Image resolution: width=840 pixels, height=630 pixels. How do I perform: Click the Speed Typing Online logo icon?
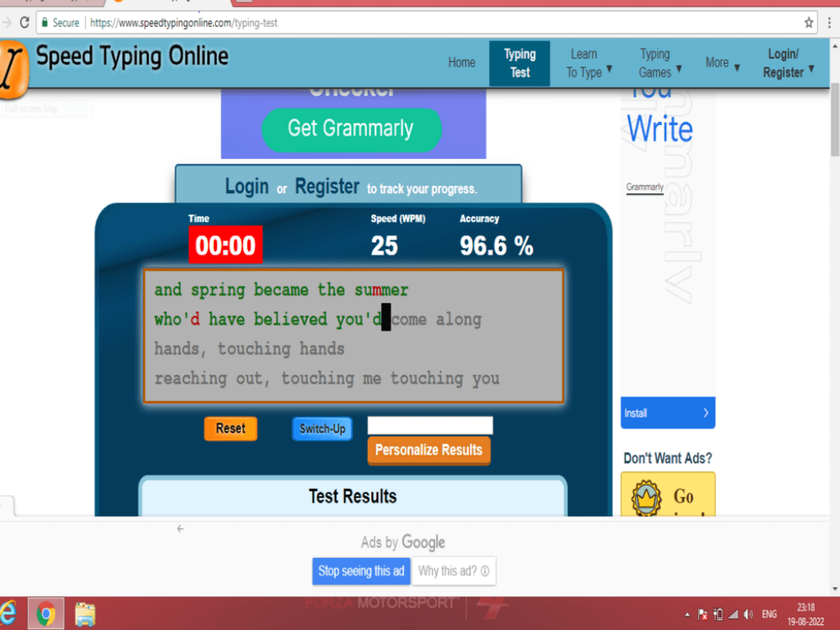[13, 70]
